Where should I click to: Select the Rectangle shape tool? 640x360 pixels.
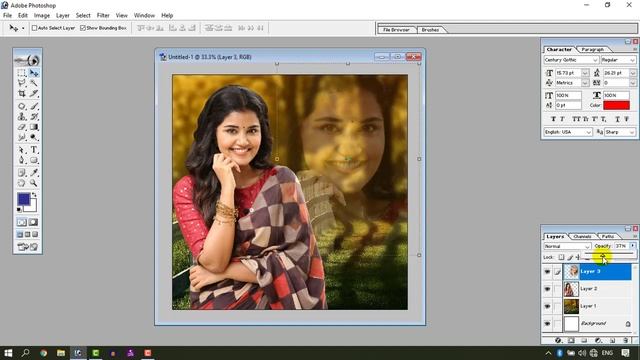[x=34, y=160]
